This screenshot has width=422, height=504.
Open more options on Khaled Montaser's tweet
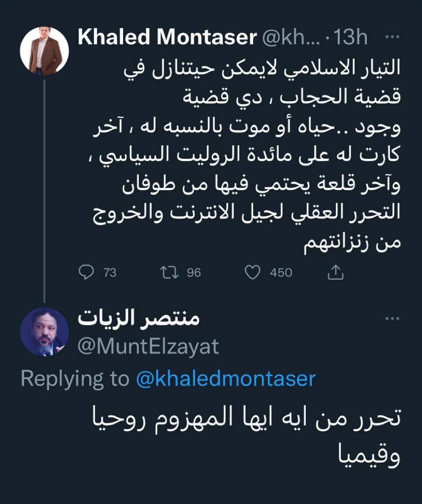[391, 37]
